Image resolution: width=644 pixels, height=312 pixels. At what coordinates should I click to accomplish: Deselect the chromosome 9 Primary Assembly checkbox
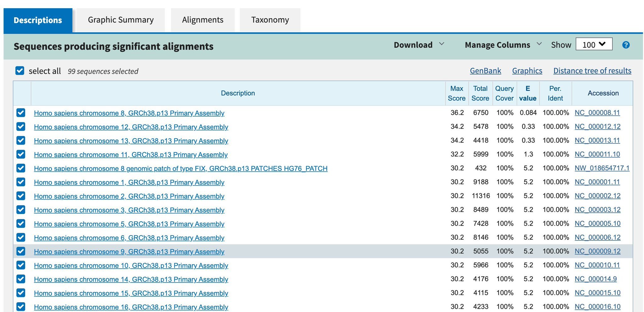pyautogui.click(x=21, y=251)
